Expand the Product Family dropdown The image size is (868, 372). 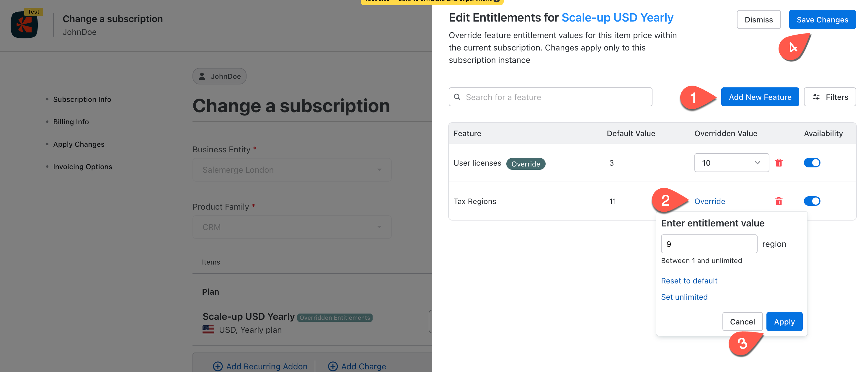292,227
